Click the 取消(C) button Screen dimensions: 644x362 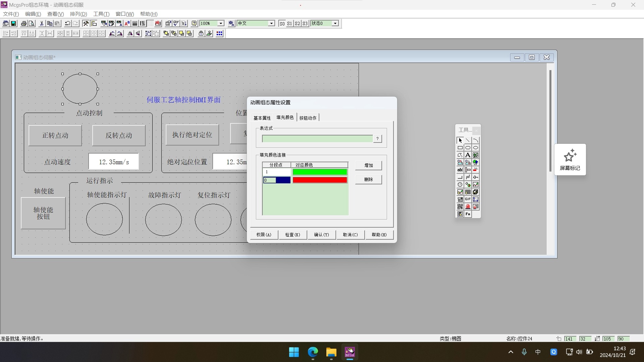(x=350, y=235)
